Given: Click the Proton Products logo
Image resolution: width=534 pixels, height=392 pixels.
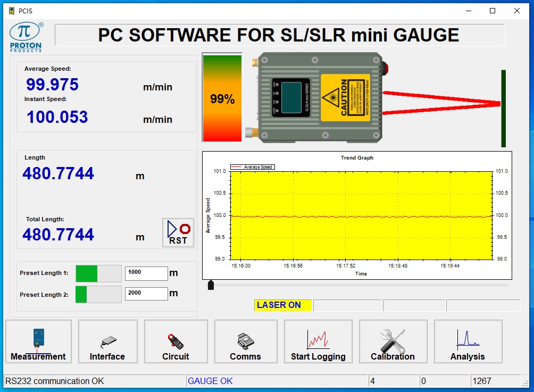Looking at the screenshot, I should (26, 37).
